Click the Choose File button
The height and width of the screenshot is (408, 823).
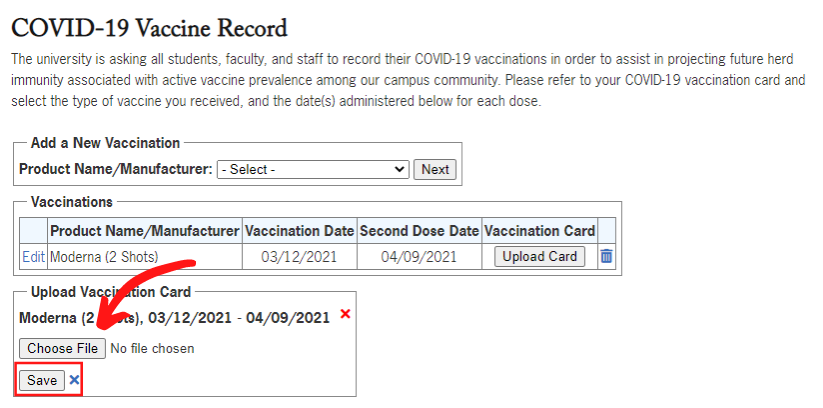62,348
